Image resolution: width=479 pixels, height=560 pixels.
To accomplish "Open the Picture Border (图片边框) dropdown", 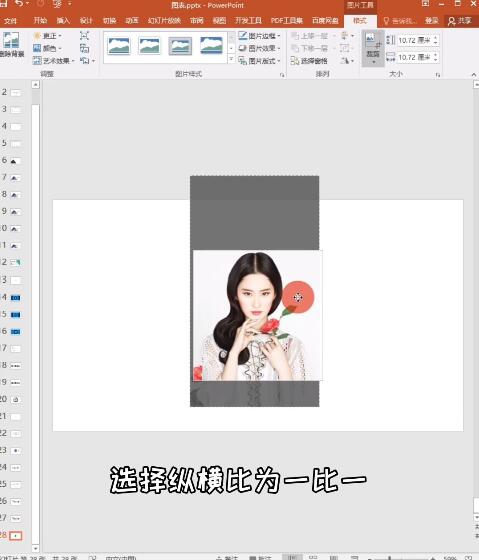I will [x=259, y=36].
